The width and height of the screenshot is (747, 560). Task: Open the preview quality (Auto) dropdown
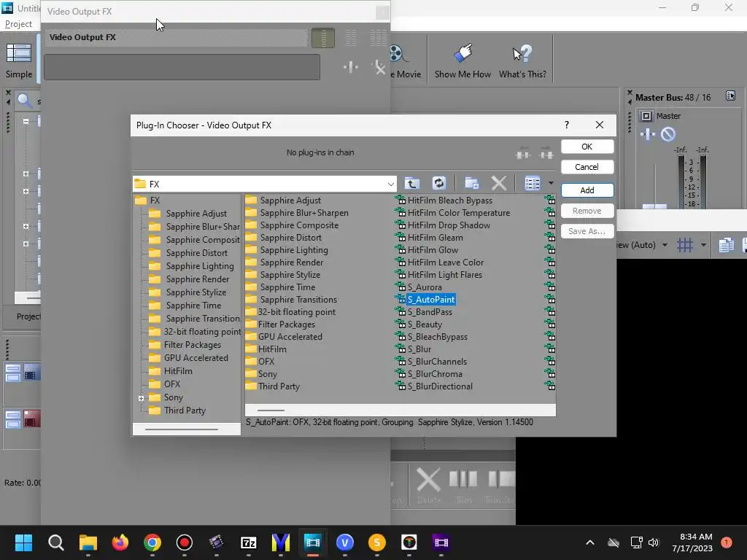(665, 245)
